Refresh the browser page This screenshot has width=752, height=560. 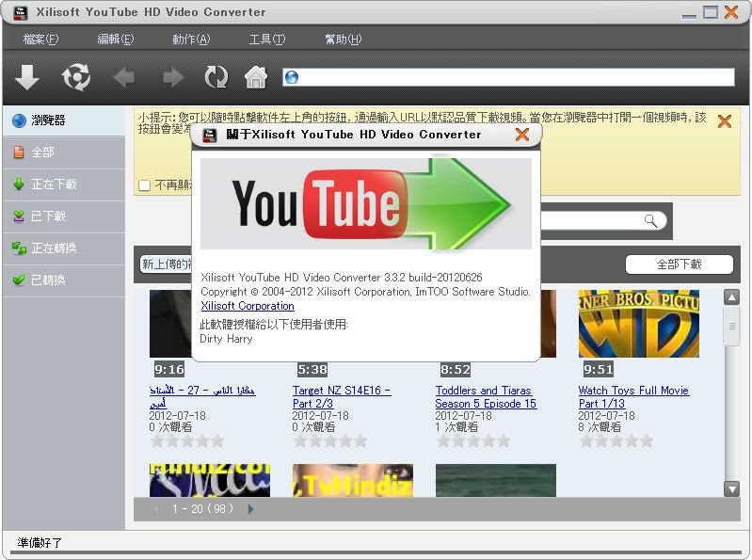tap(216, 77)
